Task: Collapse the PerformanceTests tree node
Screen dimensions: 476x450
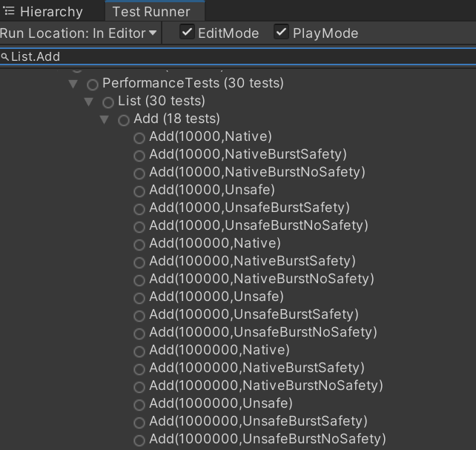Action: point(74,84)
